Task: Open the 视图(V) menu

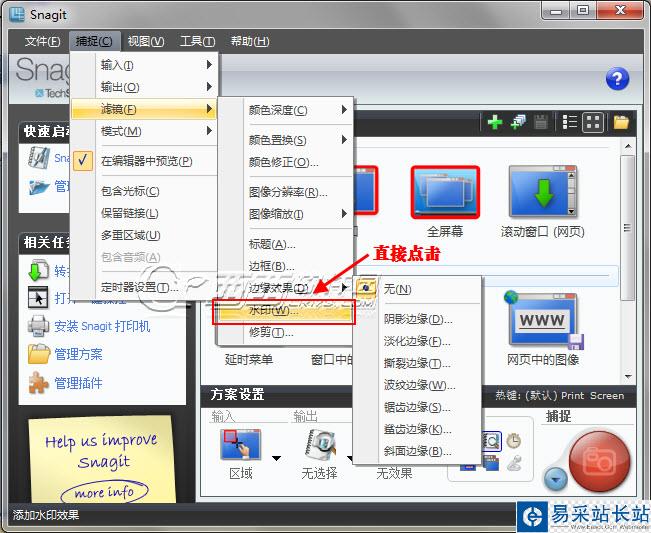Action: click(146, 41)
